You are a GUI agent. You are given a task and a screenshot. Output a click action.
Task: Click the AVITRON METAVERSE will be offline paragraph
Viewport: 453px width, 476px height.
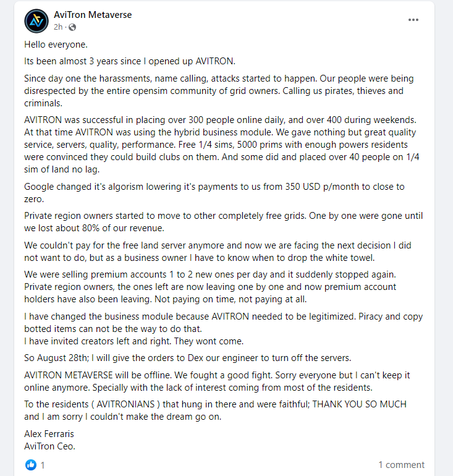pos(217,381)
